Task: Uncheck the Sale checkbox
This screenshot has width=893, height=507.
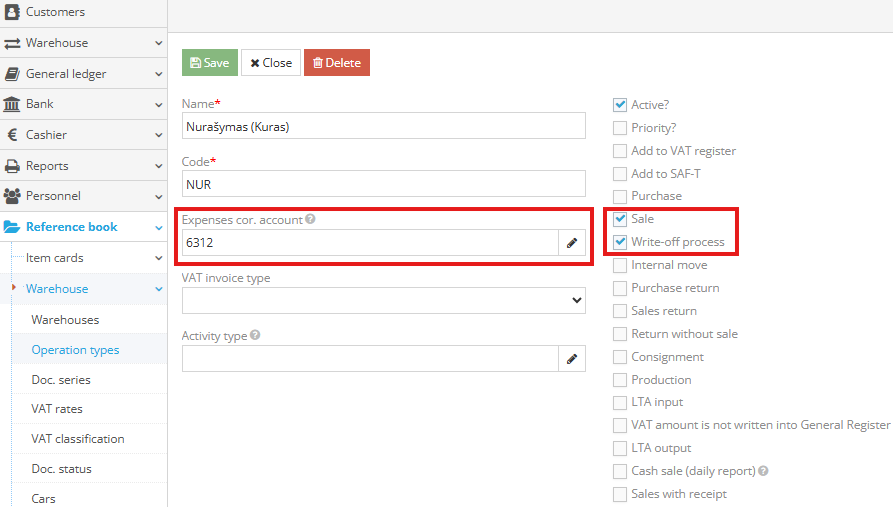Action: click(620, 219)
